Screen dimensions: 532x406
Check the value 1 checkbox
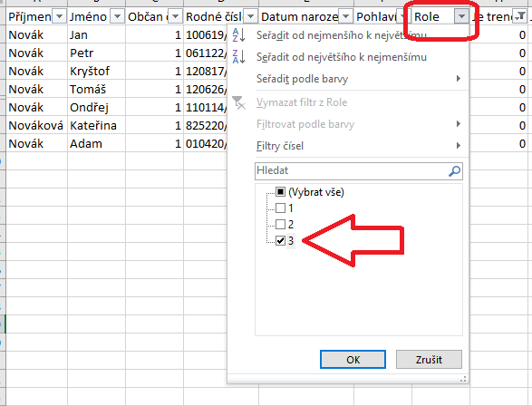(x=280, y=208)
